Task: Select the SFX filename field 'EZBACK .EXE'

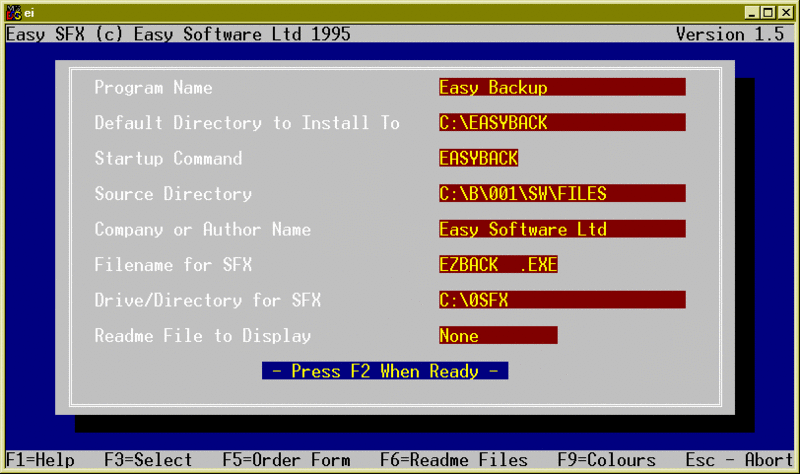Action: click(498, 264)
